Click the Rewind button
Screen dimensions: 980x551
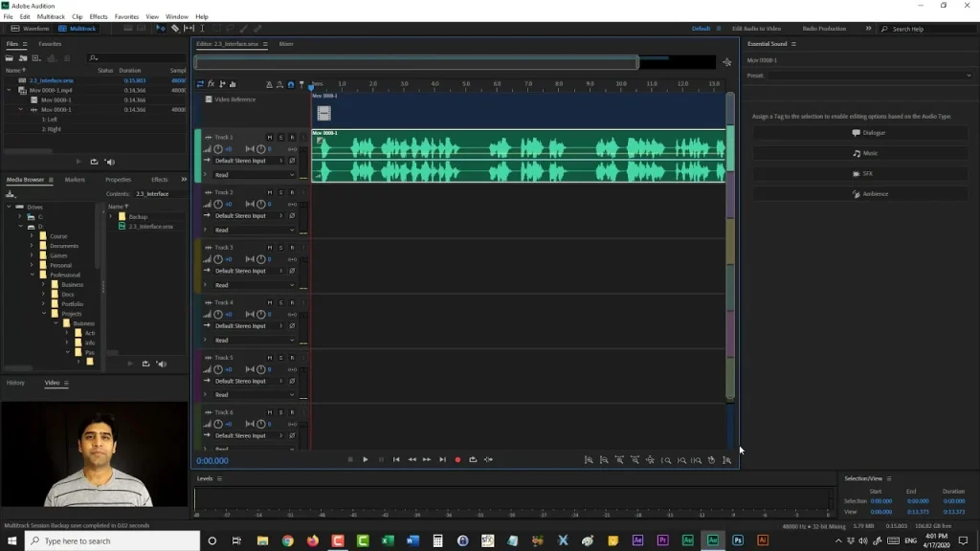tap(412, 460)
